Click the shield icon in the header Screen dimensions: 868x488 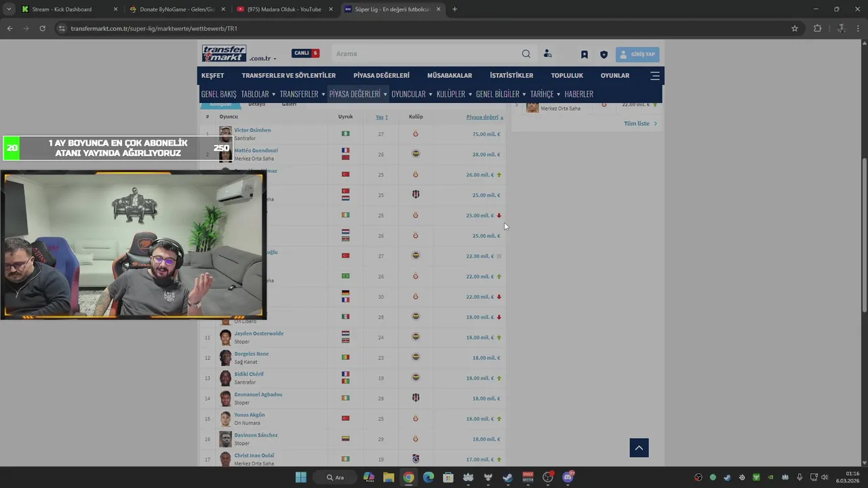coord(604,54)
